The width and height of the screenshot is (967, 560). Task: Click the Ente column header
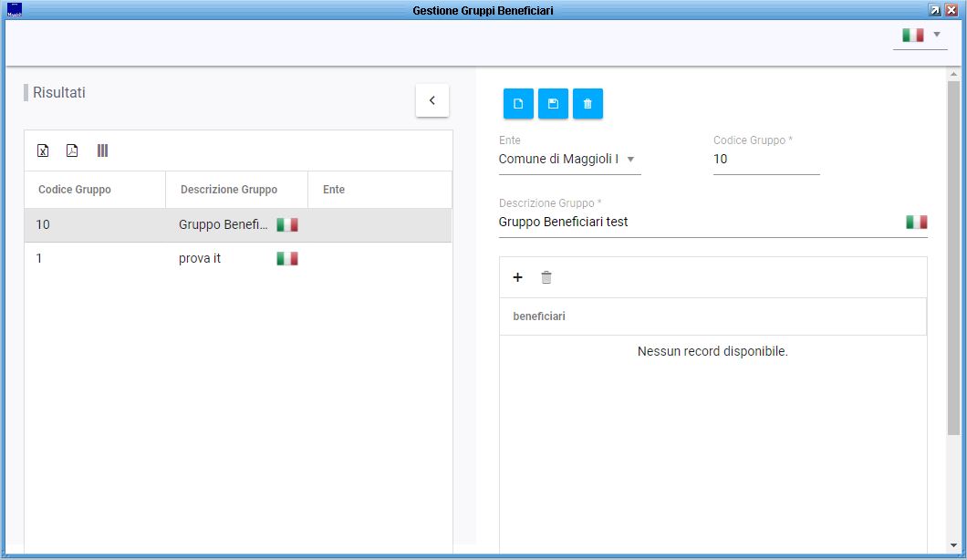(x=334, y=190)
